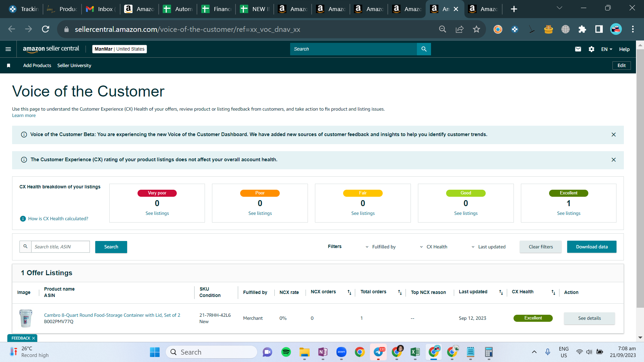The height and width of the screenshot is (362, 644).
Task: Switch to the Tracking browser tab
Action: [24, 9]
